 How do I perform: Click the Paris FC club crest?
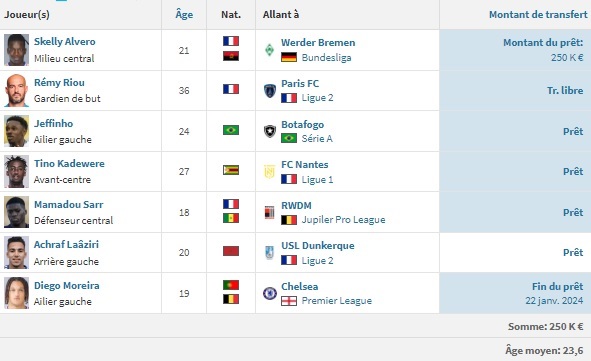(269, 91)
